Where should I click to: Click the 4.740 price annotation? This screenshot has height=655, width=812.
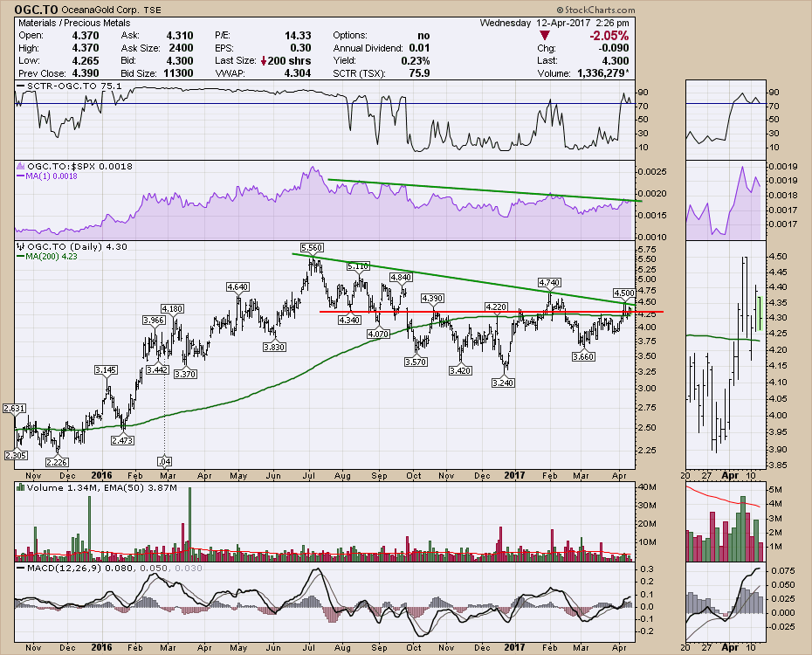(549, 282)
